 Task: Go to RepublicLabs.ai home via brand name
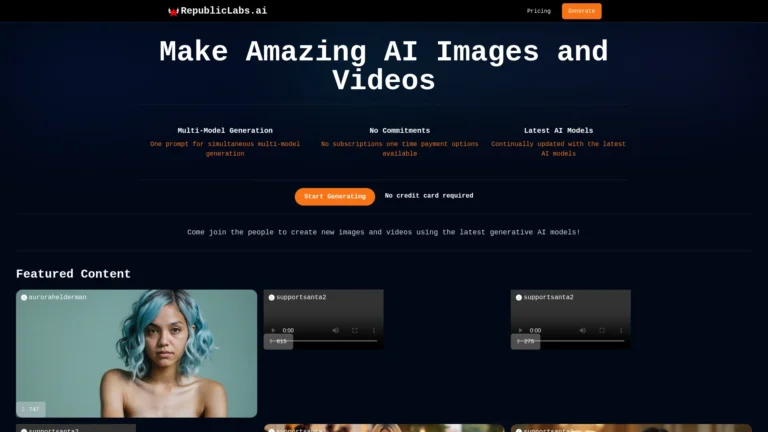pos(224,11)
